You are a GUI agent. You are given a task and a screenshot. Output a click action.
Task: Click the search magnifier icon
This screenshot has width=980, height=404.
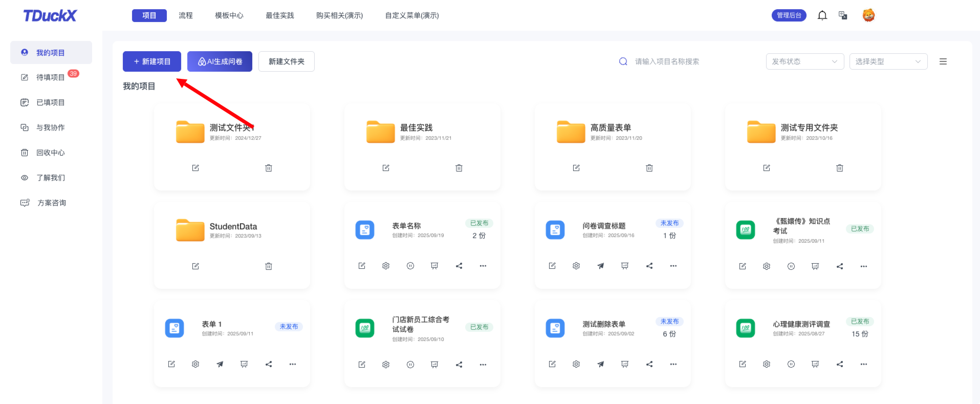pyautogui.click(x=623, y=61)
